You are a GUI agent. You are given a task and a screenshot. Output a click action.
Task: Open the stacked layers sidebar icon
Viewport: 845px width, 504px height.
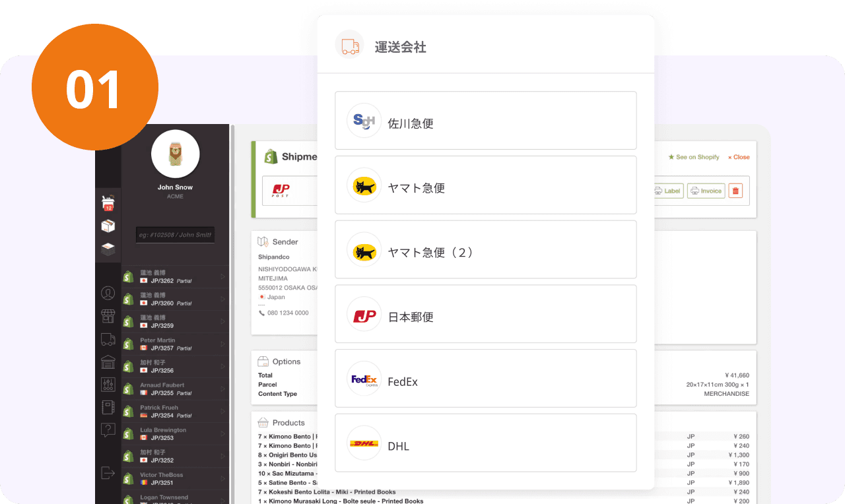pyautogui.click(x=108, y=249)
